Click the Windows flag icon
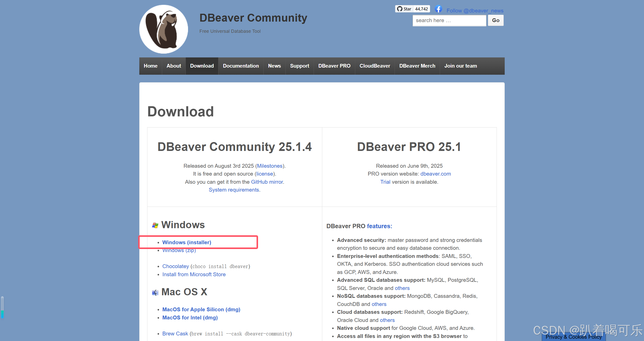 click(155, 225)
